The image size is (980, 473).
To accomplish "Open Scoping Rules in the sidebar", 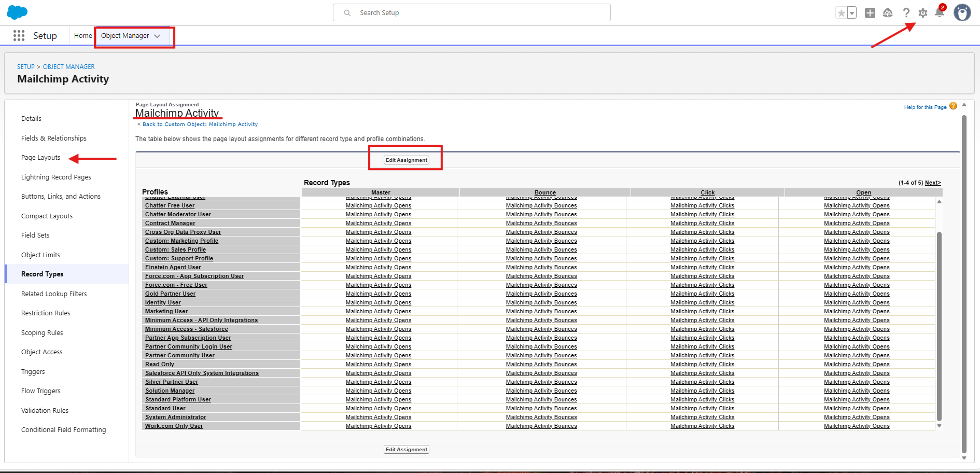I will pos(42,333).
